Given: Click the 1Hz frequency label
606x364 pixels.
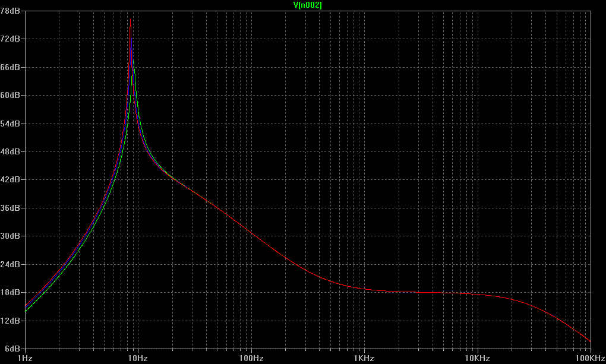Looking at the screenshot, I should 25,358.
